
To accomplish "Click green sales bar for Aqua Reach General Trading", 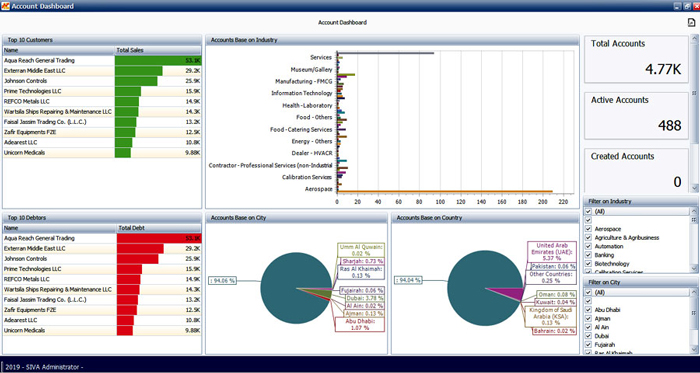I will (158, 60).
